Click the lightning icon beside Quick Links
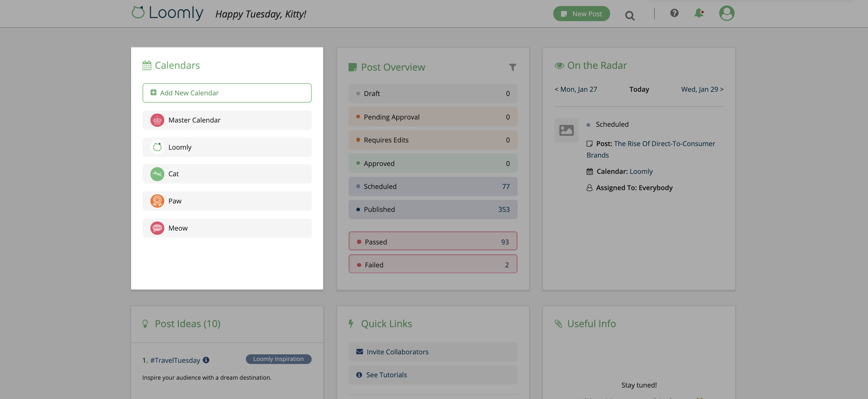 click(351, 324)
